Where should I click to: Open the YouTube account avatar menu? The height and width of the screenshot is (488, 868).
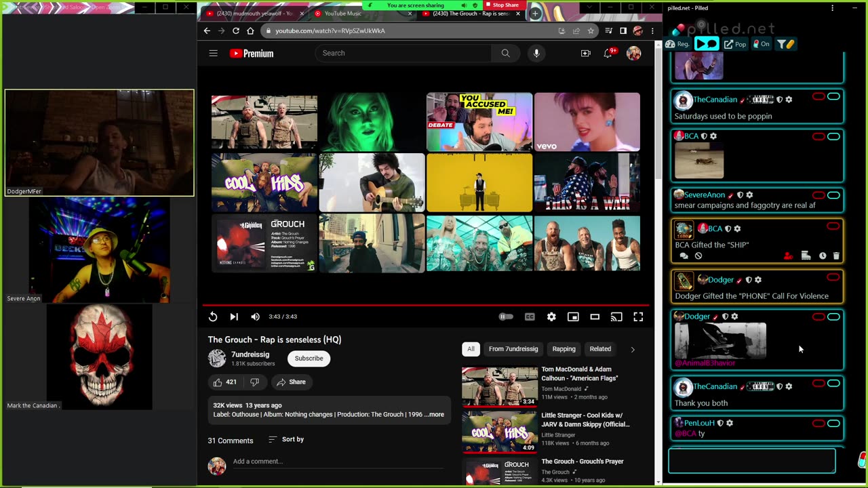[634, 54]
